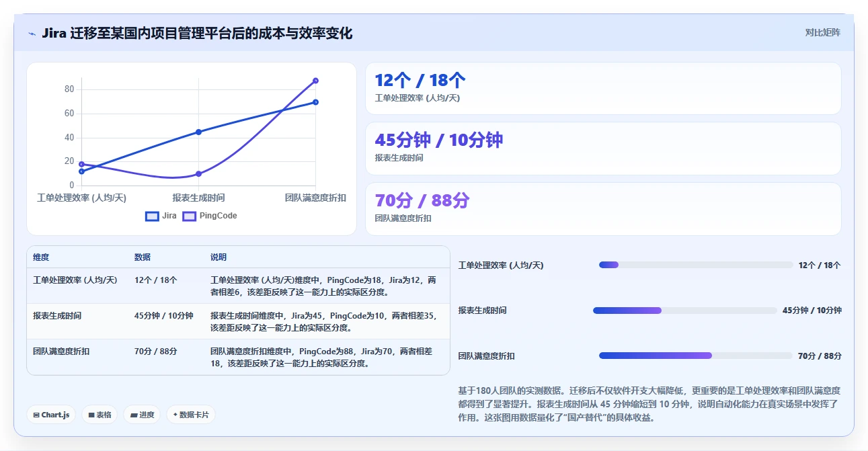Screen dimensions: 868x451
Task: Click the 12个 / 18个 data card
Action: [x=603, y=89]
